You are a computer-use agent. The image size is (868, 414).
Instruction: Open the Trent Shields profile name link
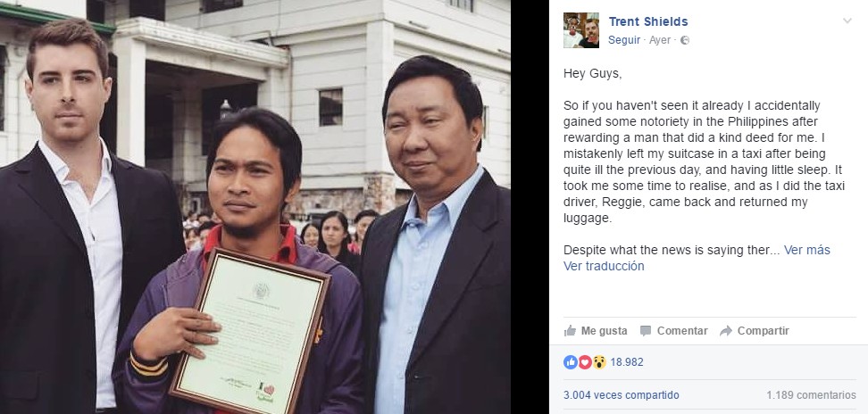click(x=648, y=21)
